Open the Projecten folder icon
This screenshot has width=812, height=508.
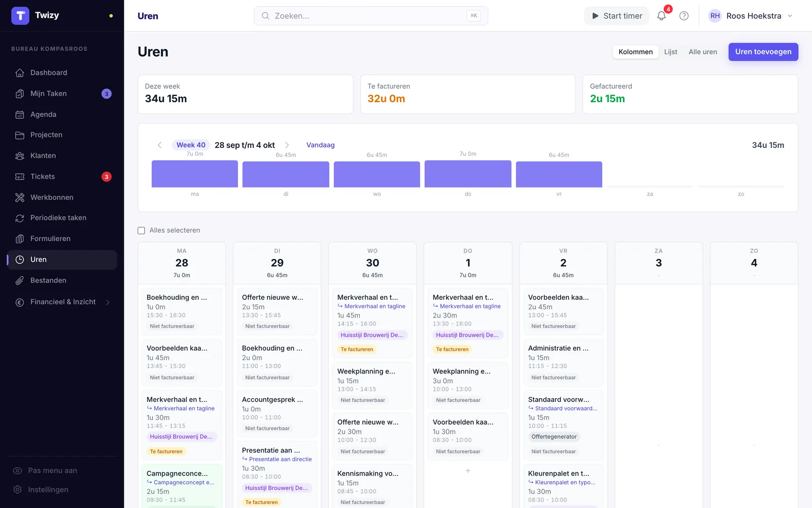[20, 135]
